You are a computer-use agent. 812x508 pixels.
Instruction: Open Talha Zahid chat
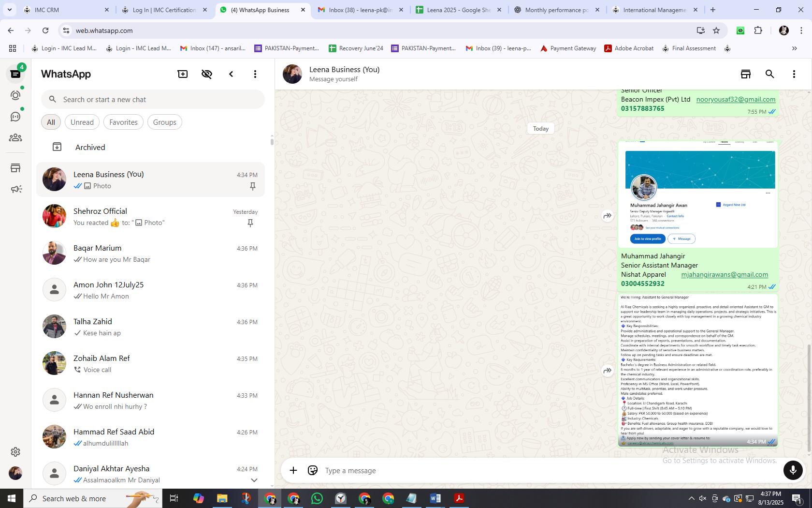[151, 327]
